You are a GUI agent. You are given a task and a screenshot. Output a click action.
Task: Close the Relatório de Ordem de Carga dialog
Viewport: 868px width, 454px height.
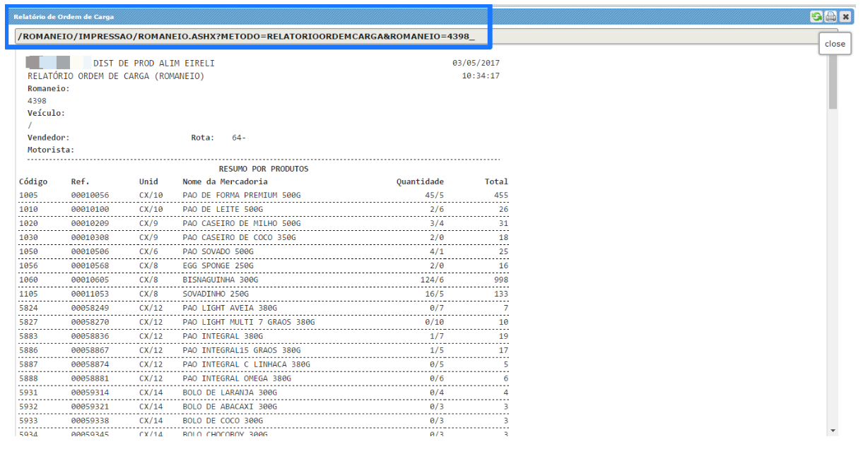tap(845, 16)
